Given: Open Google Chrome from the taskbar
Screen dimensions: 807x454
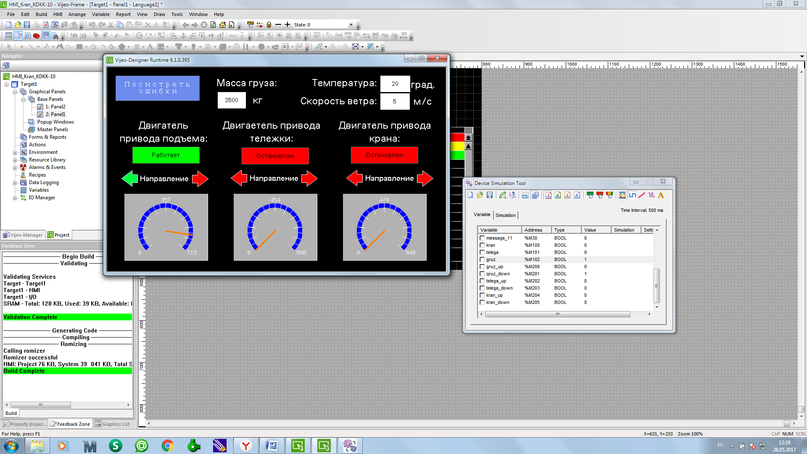Looking at the screenshot, I should click(168, 445).
